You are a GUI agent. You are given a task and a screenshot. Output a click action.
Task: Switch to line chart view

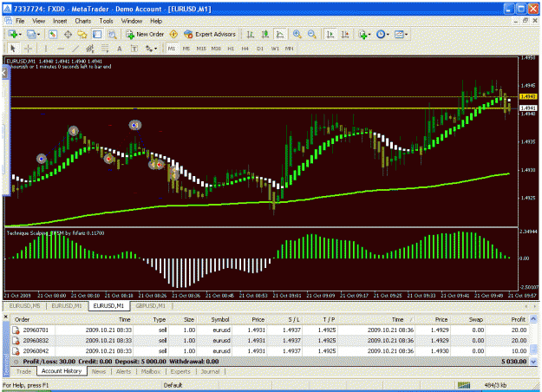click(280, 34)
